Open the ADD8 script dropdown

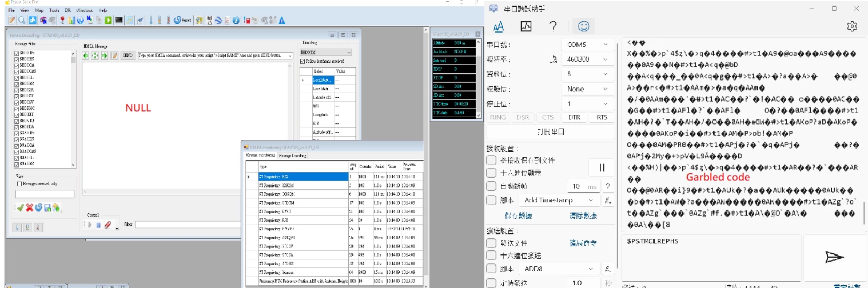559,269
